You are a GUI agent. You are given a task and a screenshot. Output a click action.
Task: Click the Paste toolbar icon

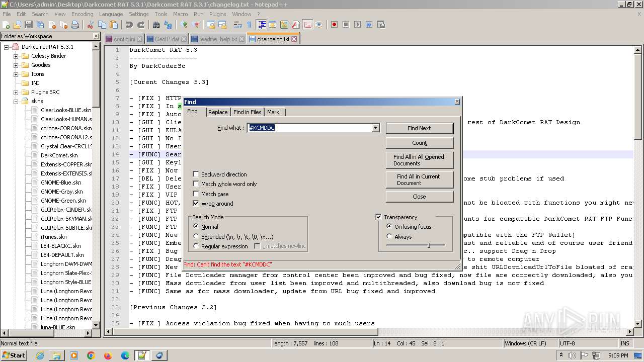(x=114, y=25)
